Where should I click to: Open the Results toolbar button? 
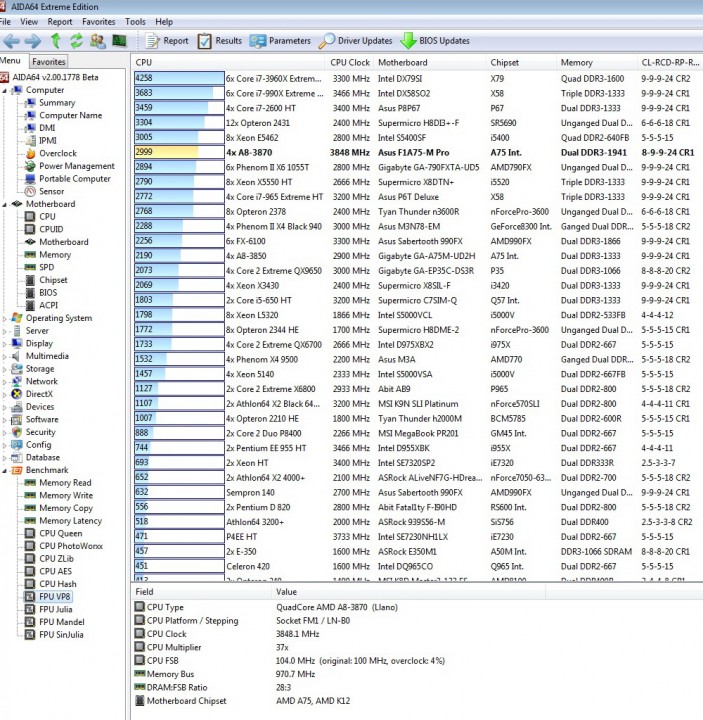coord(219,41)
